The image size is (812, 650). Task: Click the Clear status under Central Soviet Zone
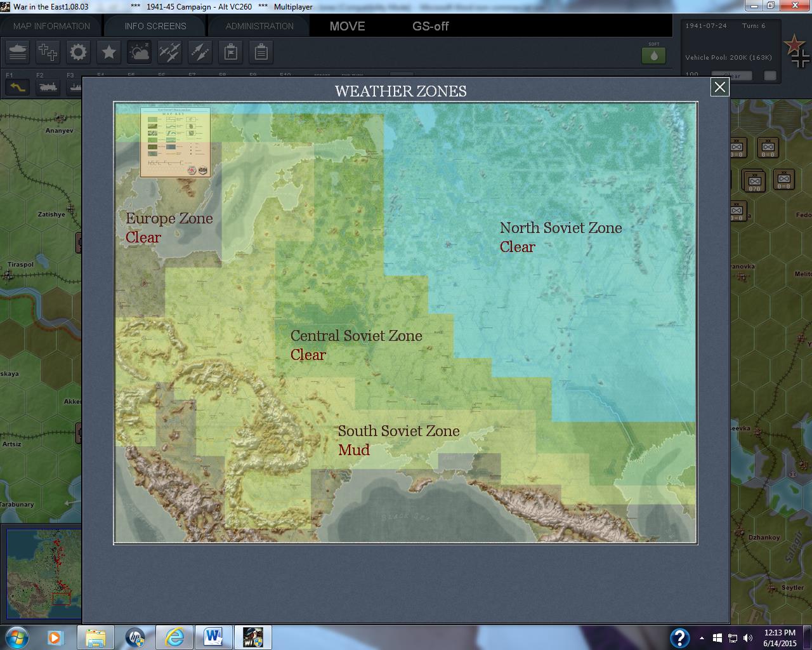click(308, 355)
